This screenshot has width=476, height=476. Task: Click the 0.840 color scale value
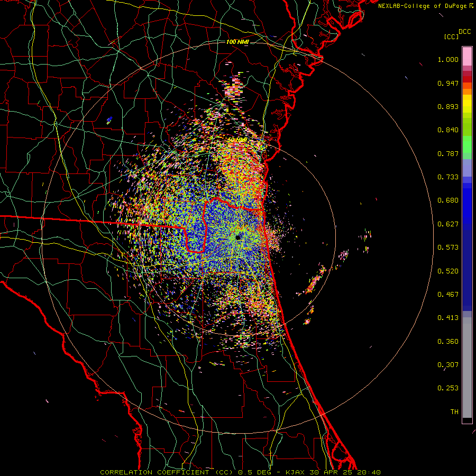[448, 130]
